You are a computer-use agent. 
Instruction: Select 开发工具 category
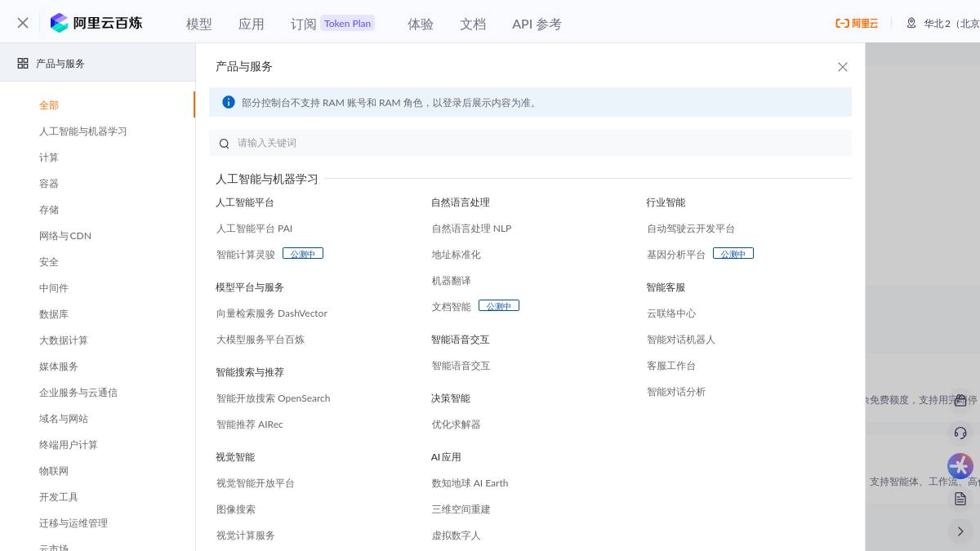click(59, 497)
